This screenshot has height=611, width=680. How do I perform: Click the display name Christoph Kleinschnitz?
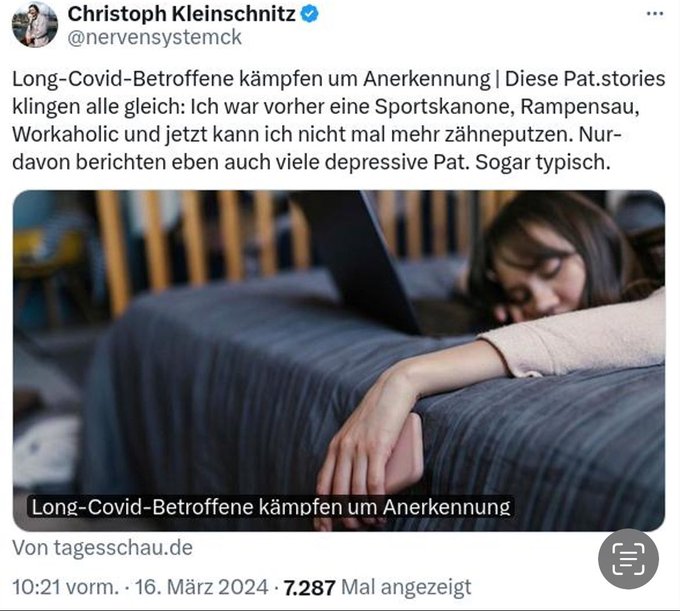[181, 14]
